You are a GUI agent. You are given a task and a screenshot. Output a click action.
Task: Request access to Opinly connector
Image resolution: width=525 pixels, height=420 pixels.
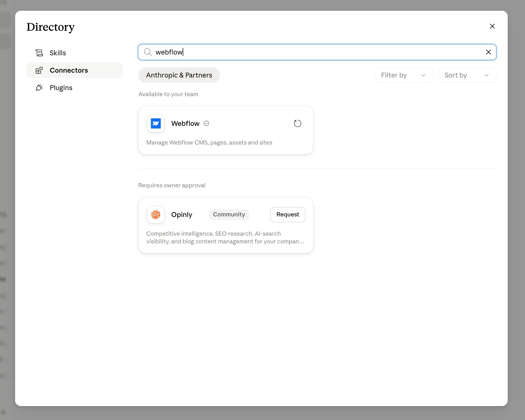(288, 215)
